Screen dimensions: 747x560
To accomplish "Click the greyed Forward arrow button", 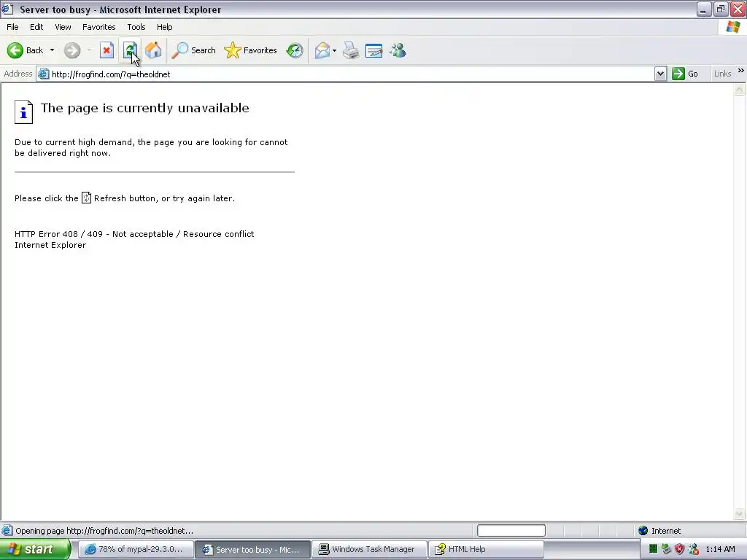I will pos(72,50).
